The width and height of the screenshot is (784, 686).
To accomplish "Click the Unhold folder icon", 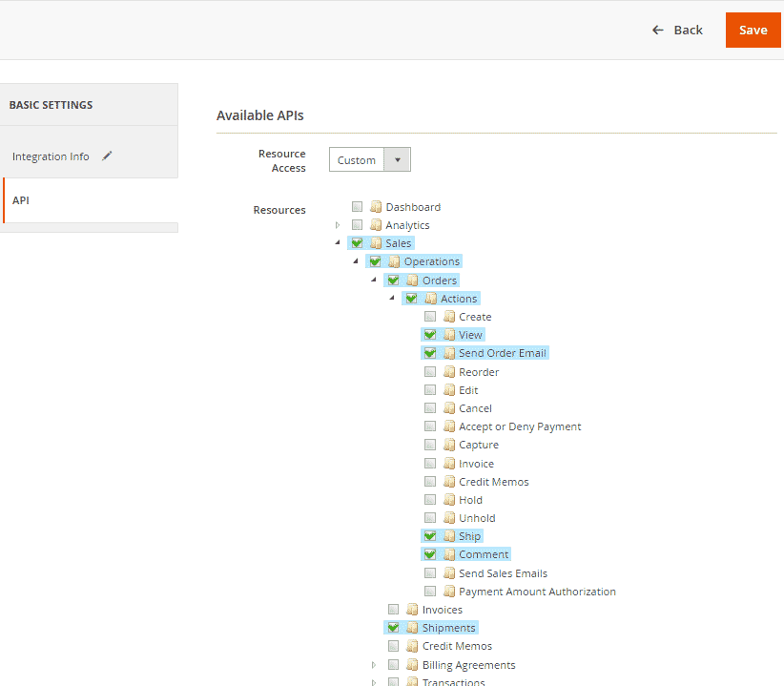I will [449, 517].
